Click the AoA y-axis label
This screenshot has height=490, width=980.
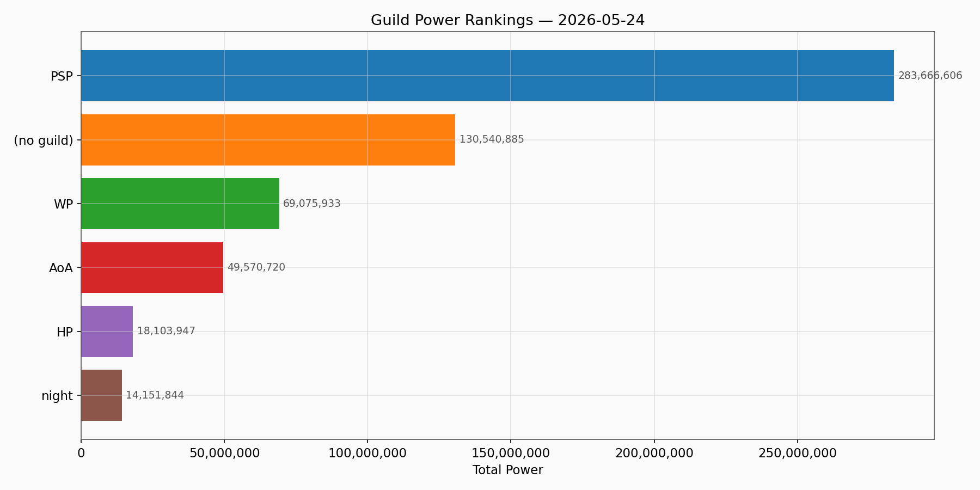point(61,268)
